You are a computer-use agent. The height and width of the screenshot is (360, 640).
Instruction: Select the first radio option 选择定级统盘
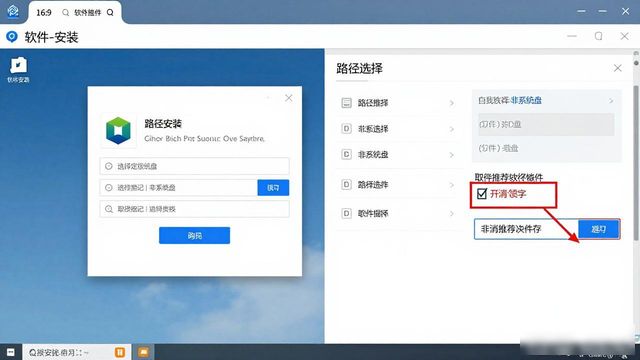click(x=194, y=166)
